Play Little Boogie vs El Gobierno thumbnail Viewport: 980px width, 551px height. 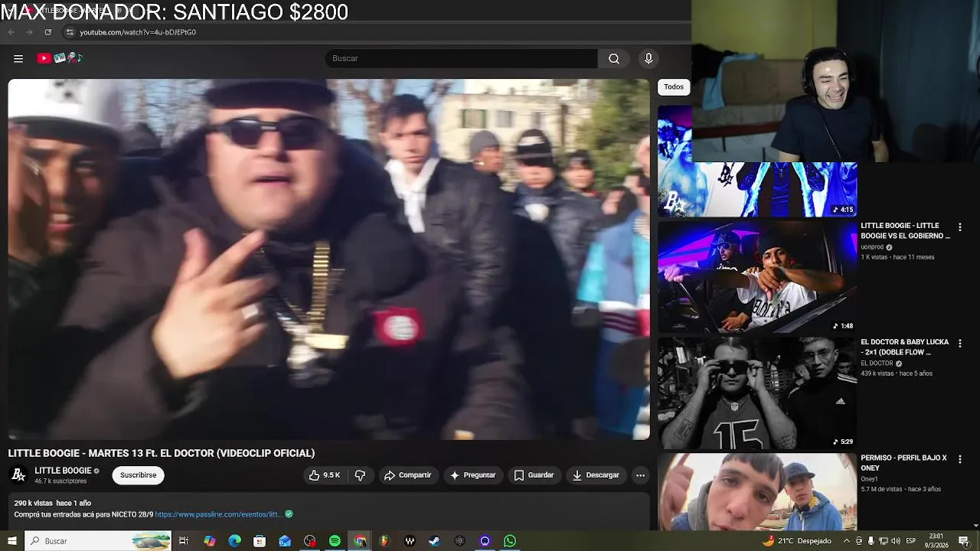[x=757, y=277]
